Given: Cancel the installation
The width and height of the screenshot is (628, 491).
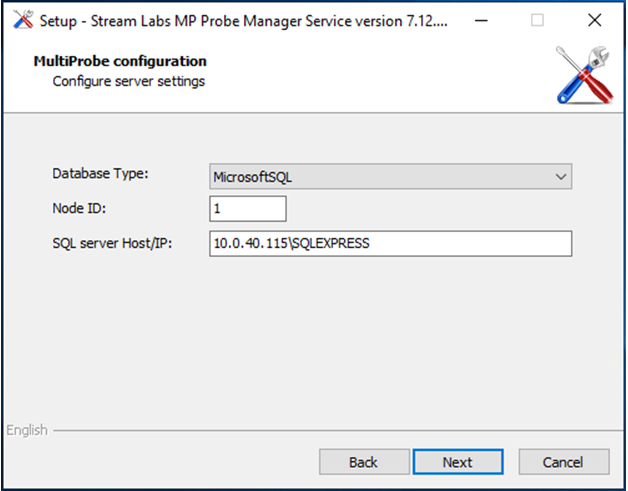Looking at the screenshot, I should (x=563, y=462).
